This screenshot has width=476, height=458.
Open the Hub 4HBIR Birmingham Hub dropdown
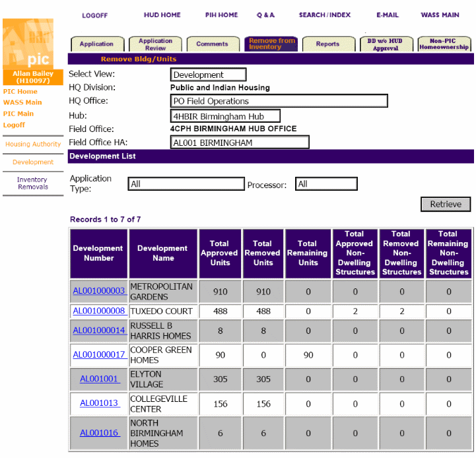click(x=225, y=116)
